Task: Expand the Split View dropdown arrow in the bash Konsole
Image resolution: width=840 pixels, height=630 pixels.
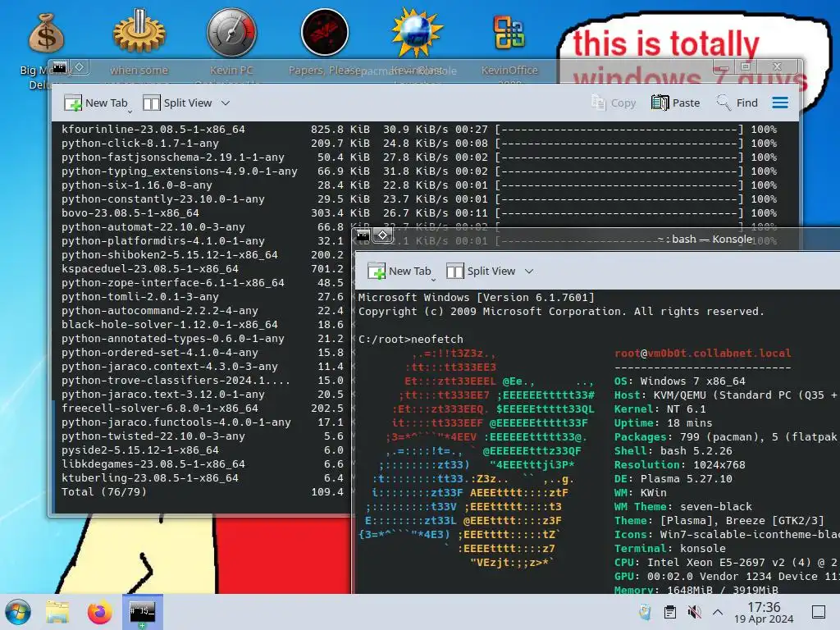Action: 529,271
